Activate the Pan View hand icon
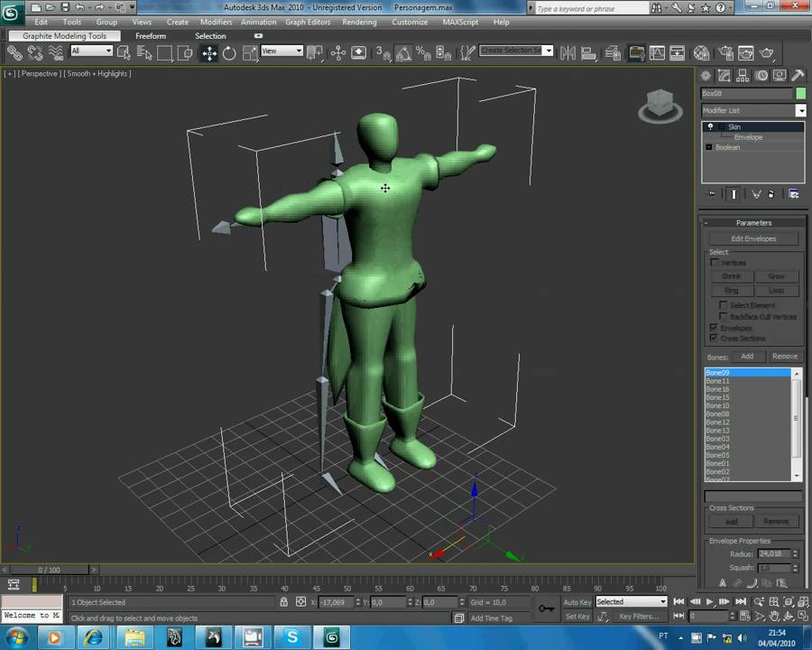 (x=774, y=616)
